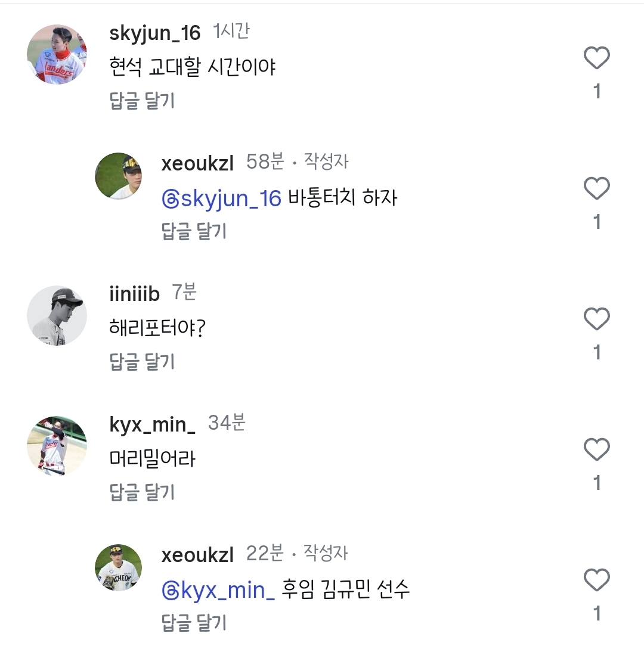The width and height of the screenshot is (644, 661).
Task: Follow the @kyx_min_ mention link
Action: click(218, 590)
